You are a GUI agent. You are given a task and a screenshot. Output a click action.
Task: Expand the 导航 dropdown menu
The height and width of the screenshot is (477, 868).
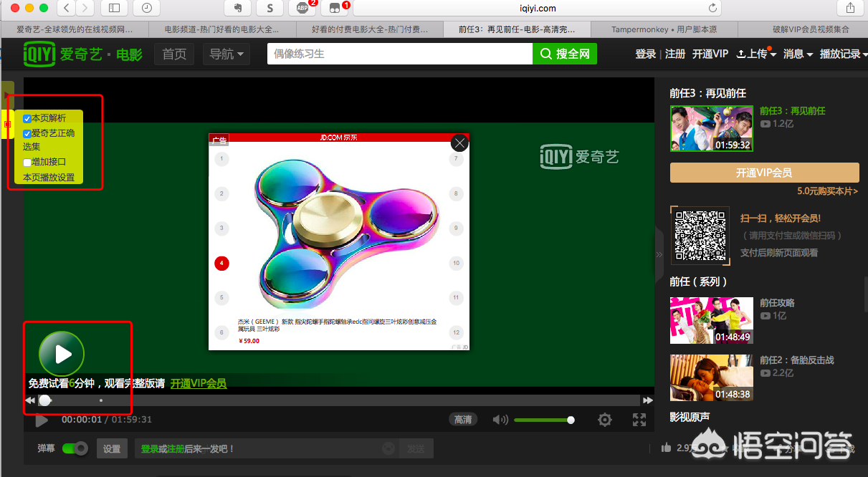226,54
